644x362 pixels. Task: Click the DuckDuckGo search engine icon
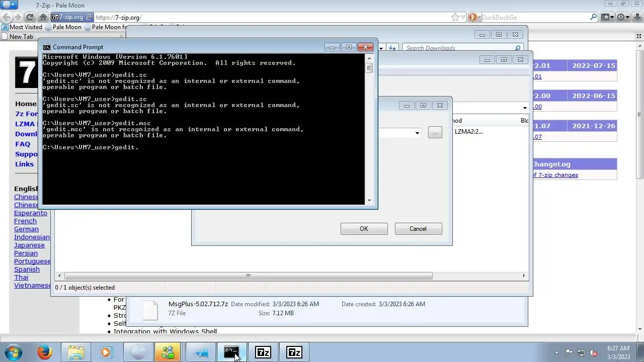(x=472, y=17)
